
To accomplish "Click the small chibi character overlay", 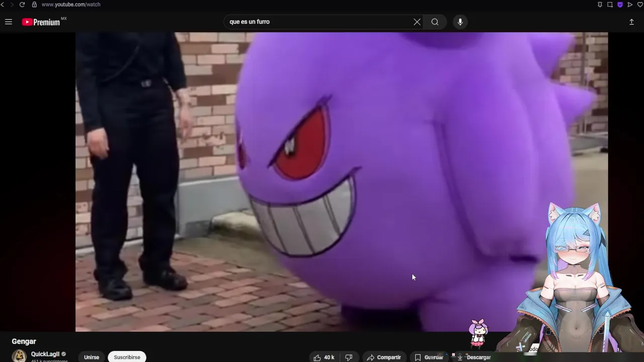I will [478, 333].
